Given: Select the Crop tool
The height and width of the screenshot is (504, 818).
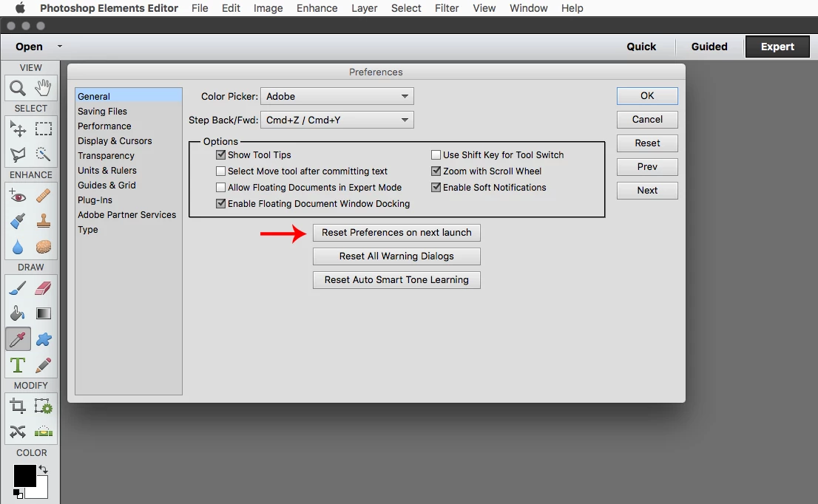Looking at the screenshot, I should (18, 406).
